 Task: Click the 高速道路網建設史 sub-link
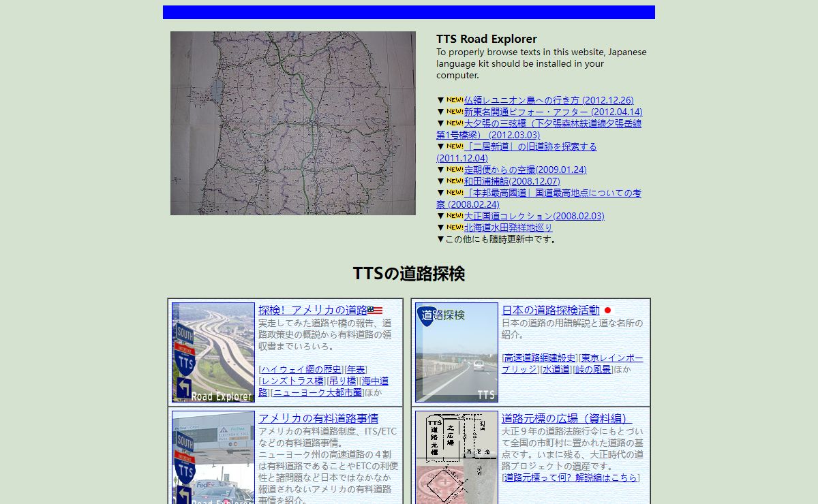coord(539,358)
